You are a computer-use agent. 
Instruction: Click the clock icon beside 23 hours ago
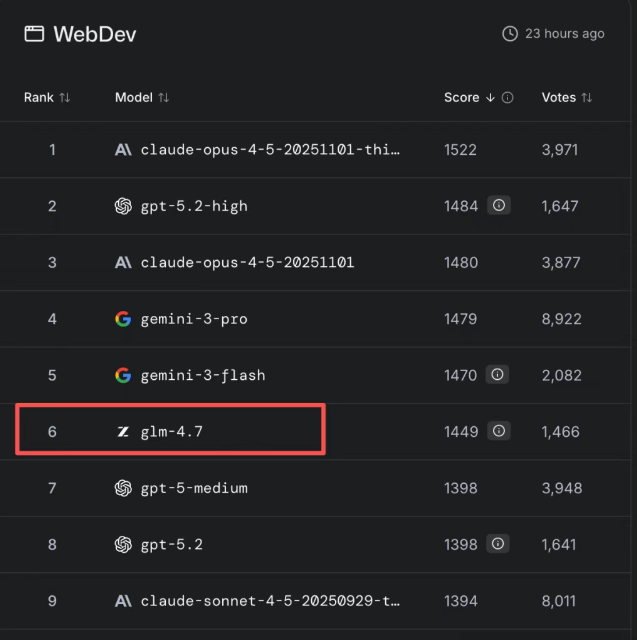[x=510, y=33]
